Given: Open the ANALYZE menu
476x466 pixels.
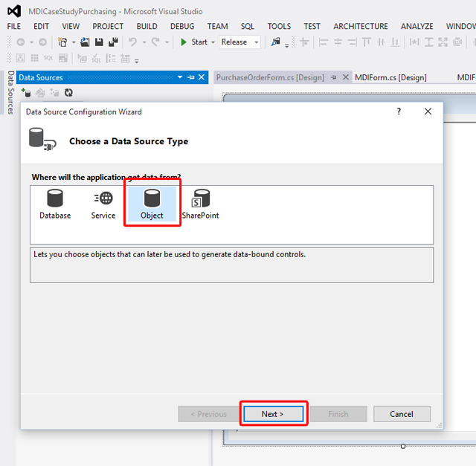Looking at the screenshot, I should point(416,27).
